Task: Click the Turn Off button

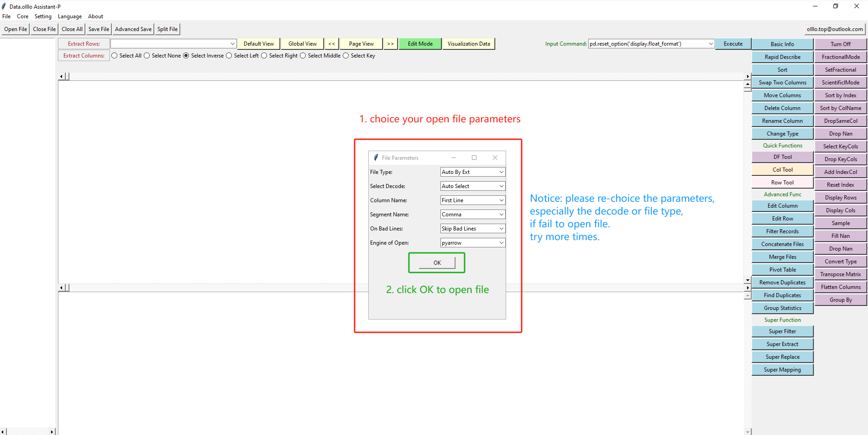Action: point(841,44)
